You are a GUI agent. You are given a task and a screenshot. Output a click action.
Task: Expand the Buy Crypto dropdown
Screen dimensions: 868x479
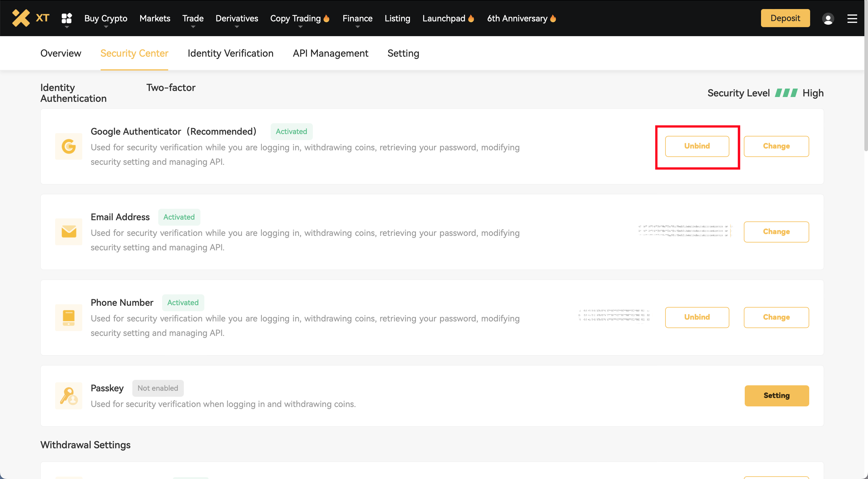point(105,18)
